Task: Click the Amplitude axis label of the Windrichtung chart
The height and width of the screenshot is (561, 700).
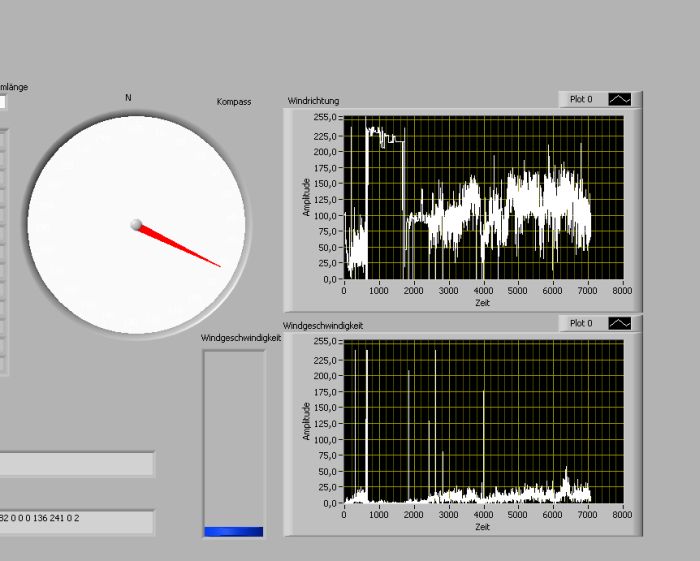Action: coord(306,197)
